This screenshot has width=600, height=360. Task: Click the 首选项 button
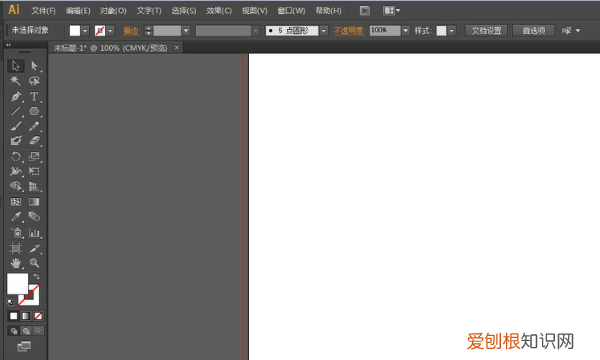[534, 31]
